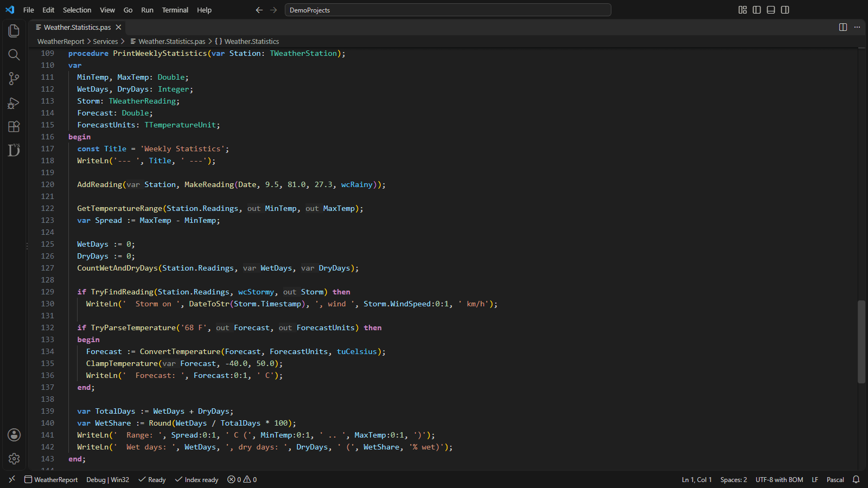Click the Debug | Win32 status item
868x488 pixels.
pos(107,479)
